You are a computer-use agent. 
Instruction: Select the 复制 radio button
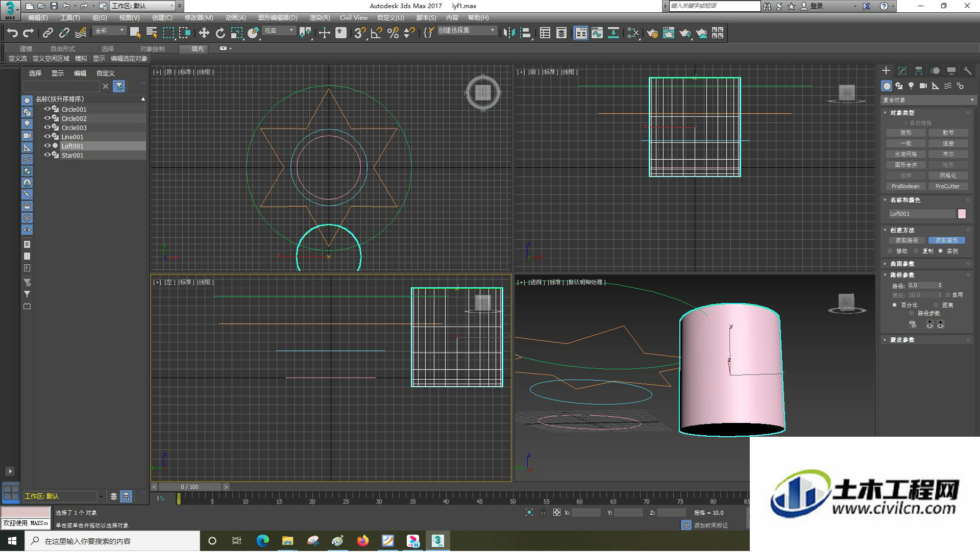coord(916,251)
